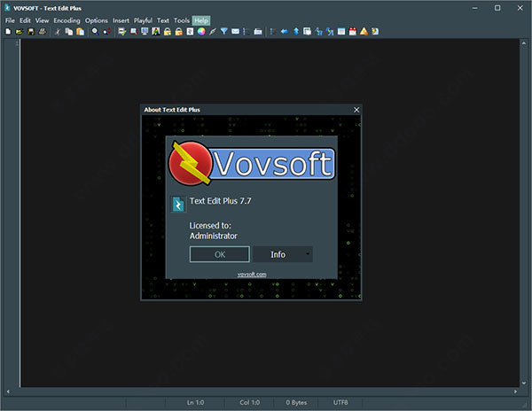The width and height of the screenshot is (532, 411).
Task: Click the Filter funnel icon
Action: click(x=224, y=32)
